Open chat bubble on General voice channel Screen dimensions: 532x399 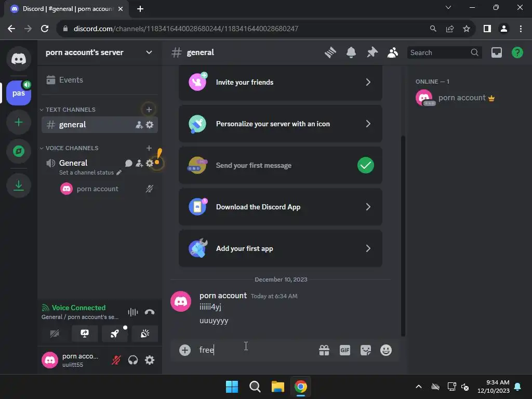click(128, 163)
